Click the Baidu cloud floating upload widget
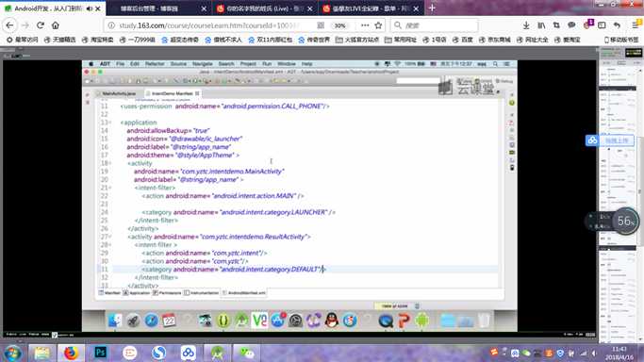Screen dimensions: 644x362 coord(610,140)
